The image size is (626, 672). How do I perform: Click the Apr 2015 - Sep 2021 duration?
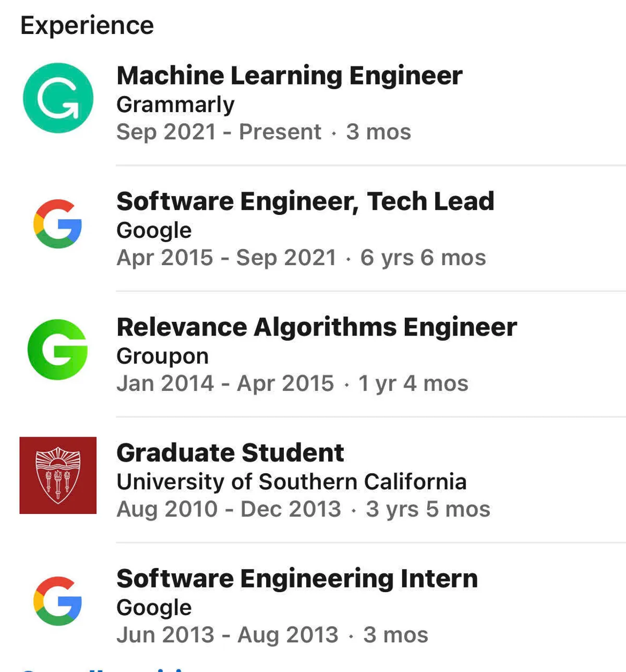[301, 258]
